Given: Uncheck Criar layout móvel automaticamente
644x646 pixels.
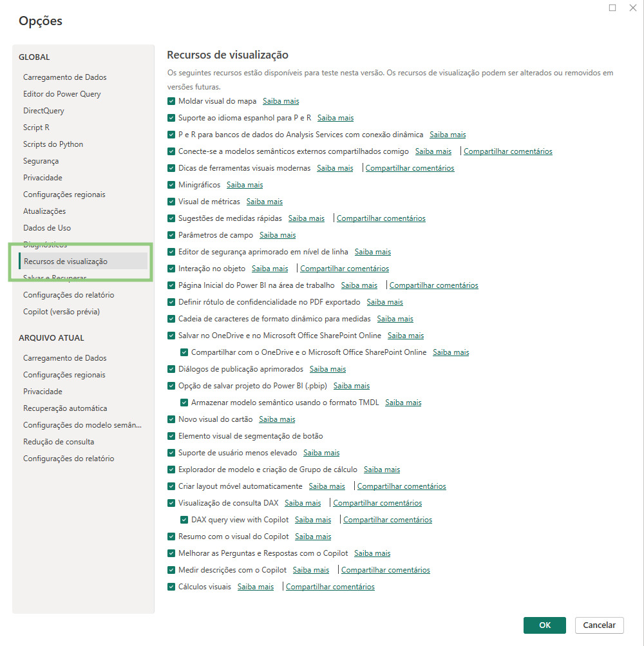Looking at the screenshot, I should point(171,486).
